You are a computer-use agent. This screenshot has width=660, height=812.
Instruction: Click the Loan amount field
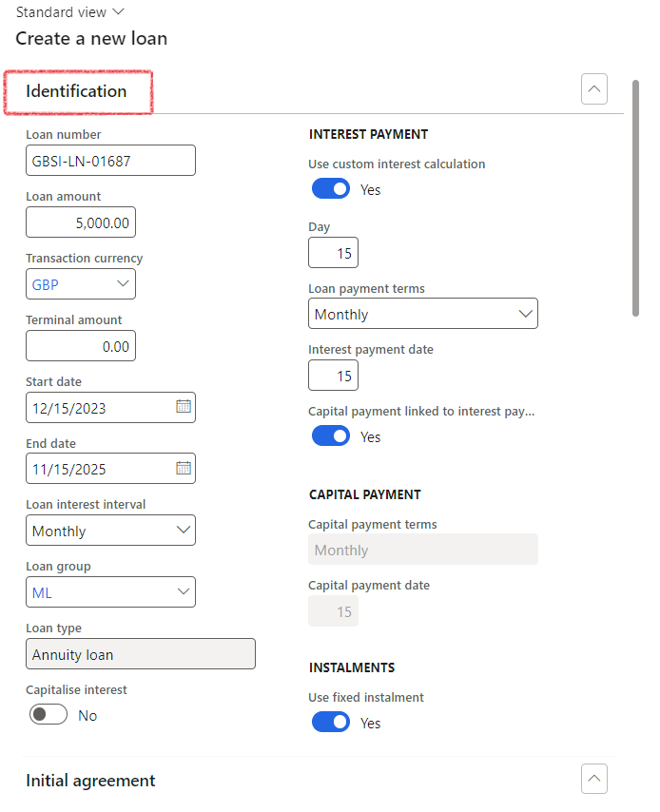(81, 222)
